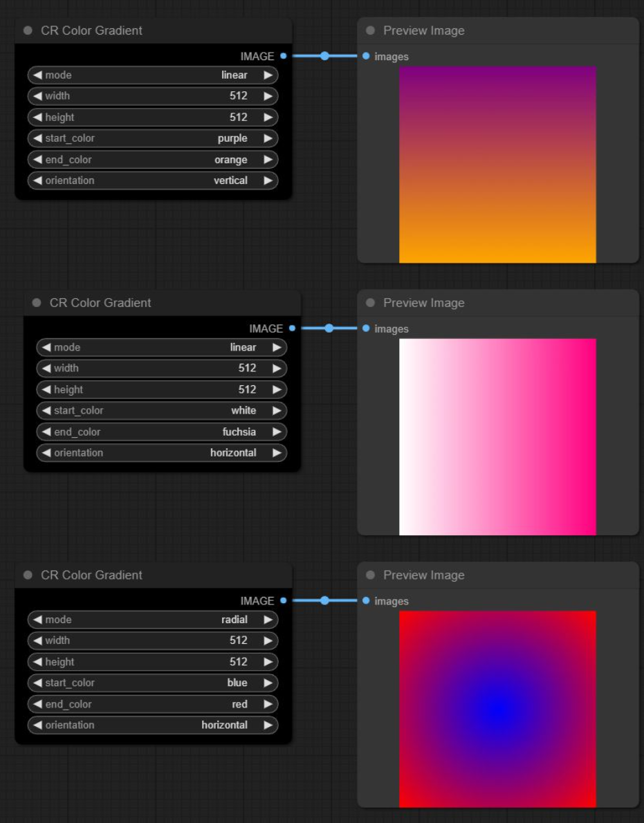Click the left arrow on start_color white
This screenshot has height=823, width=644.
point(46,410)
